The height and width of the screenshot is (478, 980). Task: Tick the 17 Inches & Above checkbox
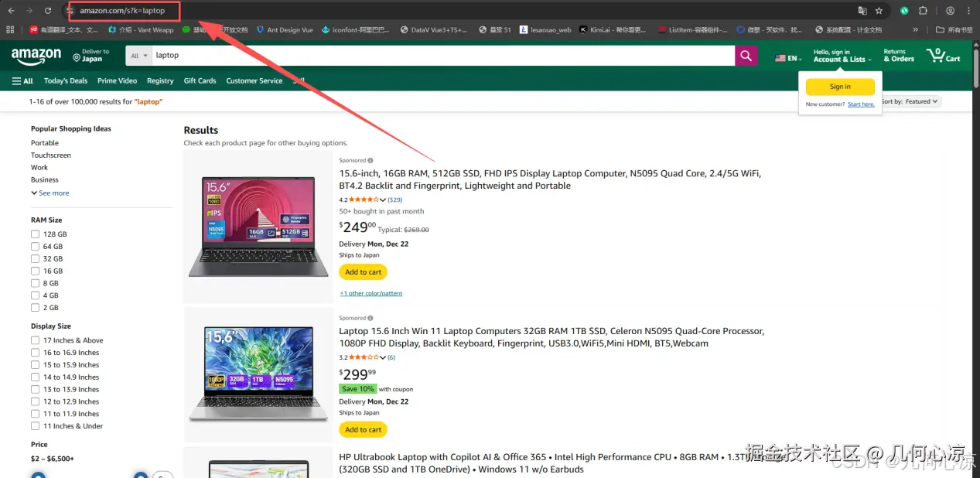[35, 340]
